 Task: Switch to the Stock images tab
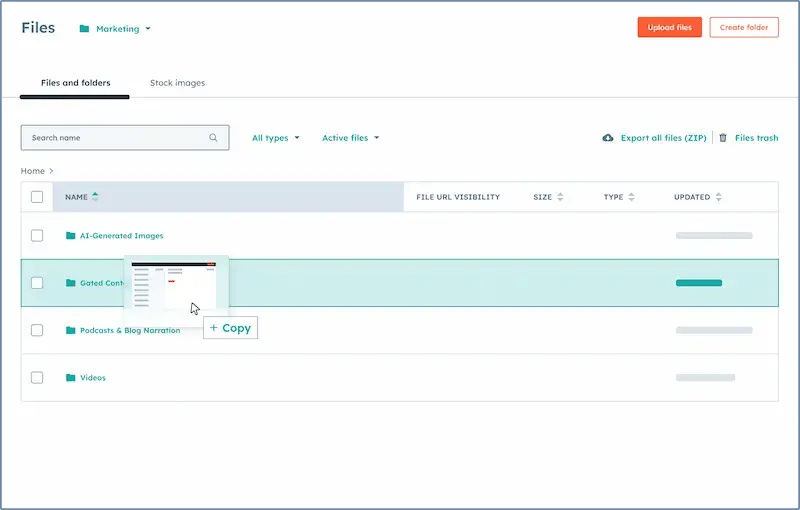178,83
